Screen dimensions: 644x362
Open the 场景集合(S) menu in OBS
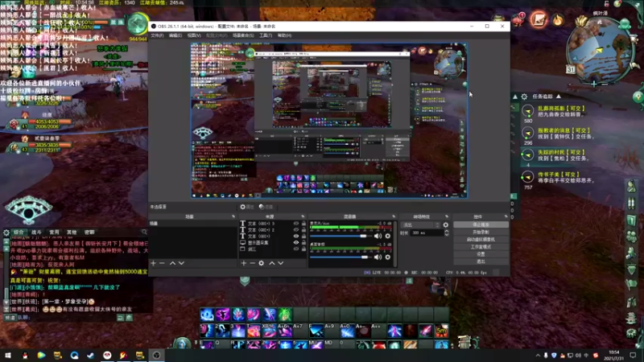click(243, 35)
